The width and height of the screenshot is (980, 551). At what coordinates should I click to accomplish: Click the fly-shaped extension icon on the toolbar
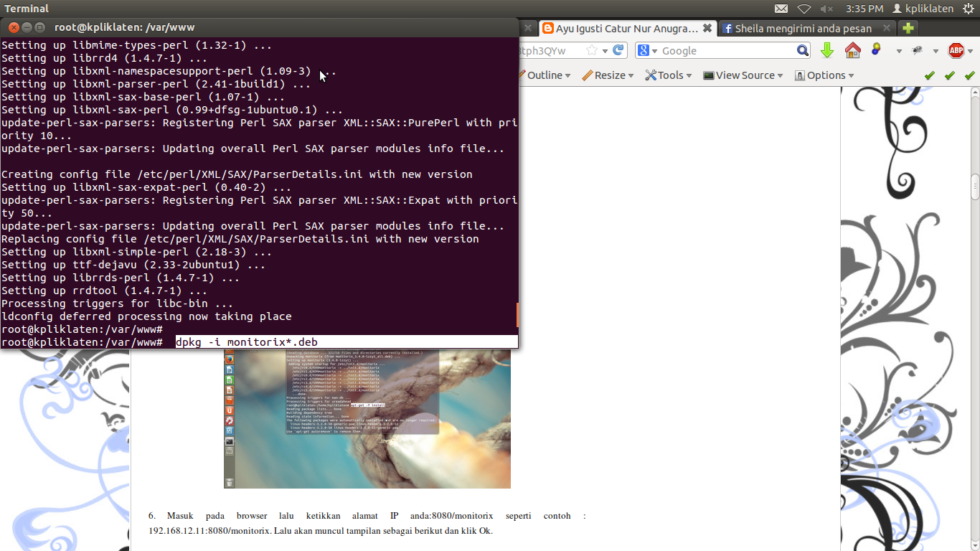918,50
